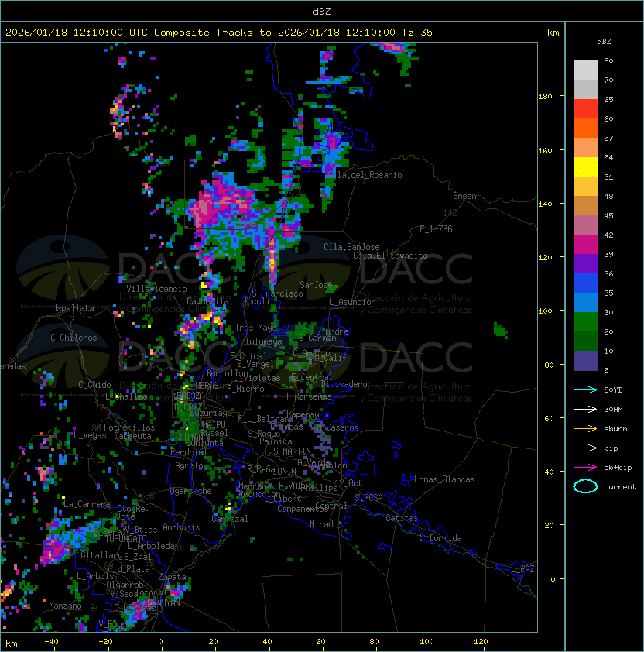The image size is (644, 652).
Task: Pick the magenta 39–42 dBZ color band
Action: (x=585, y=245)
